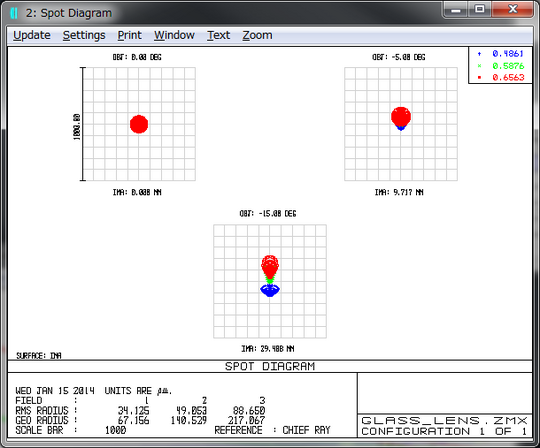Image resolution: width=540 pixels, height=448 pixels.
Task: Click the blue spot in the -15.00 DEG plot
Action: (x=270, y=290)
